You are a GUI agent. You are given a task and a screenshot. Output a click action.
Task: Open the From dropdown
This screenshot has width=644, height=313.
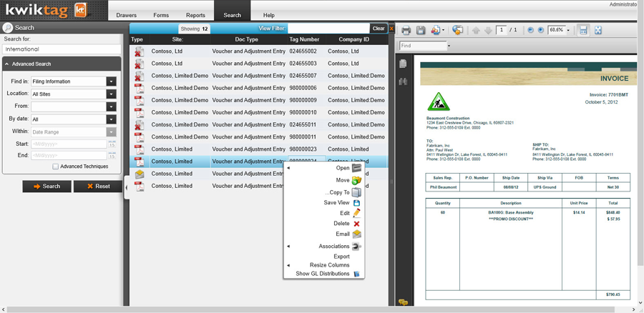coord(111,106)
